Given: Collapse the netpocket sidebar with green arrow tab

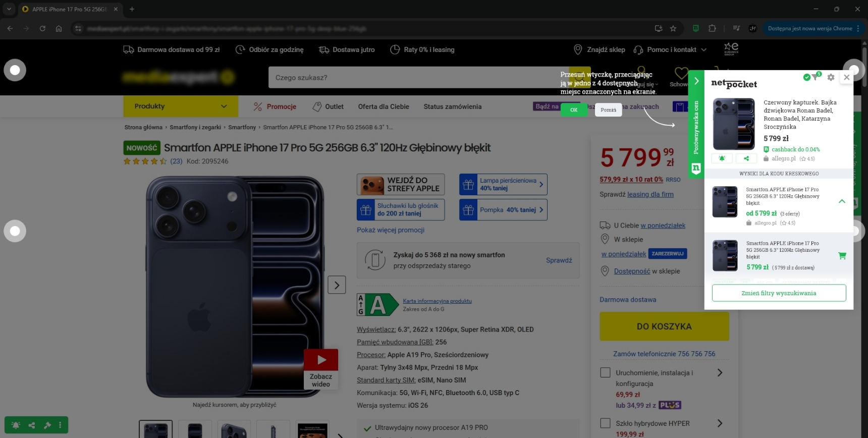Looking at the screenshot, I should 696,81.
